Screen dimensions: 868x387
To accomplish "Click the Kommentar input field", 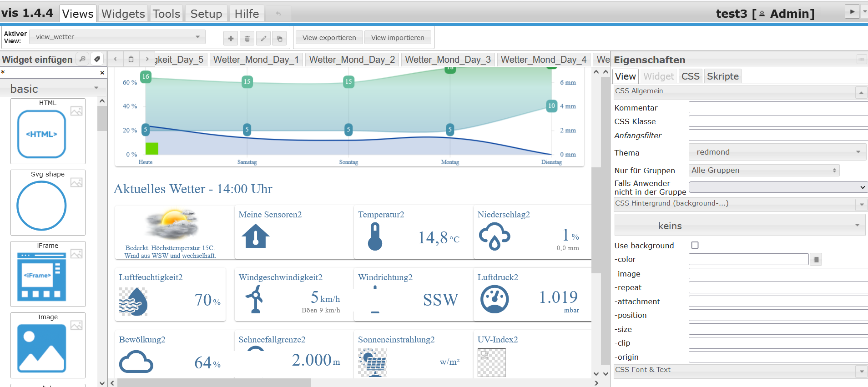I will [778, 107].
